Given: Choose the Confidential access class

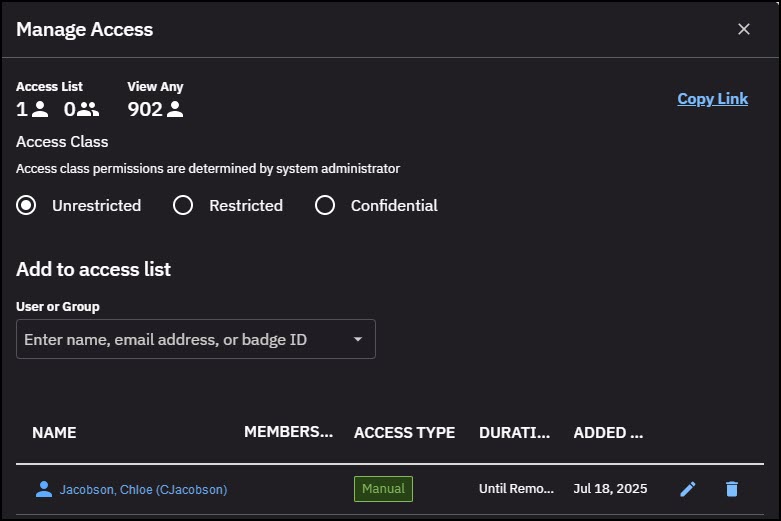Looking at the screenshot, I should click(325, 205).
